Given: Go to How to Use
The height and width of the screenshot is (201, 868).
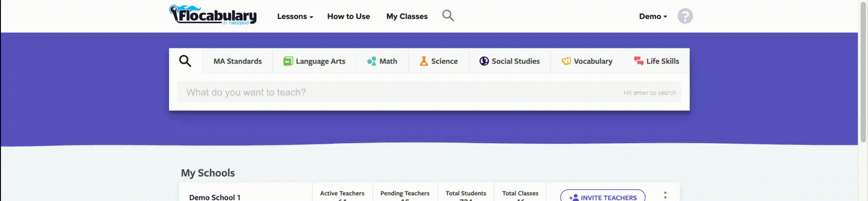Looking at the screenshot, I should click(x=349, y=17).
